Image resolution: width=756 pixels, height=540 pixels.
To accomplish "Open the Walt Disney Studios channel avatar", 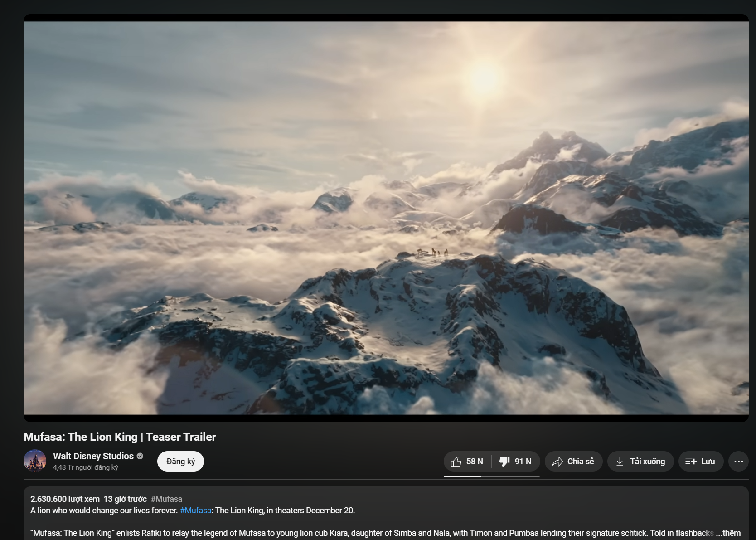I will tap(35, 461).
